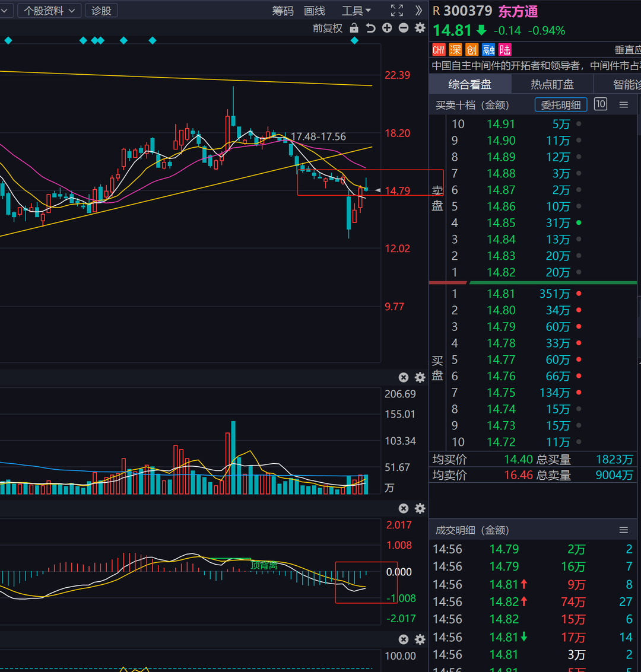This screenshot has width=641, height=672.
Task: Click the 委托明细 button
Action: pos(561,105)
